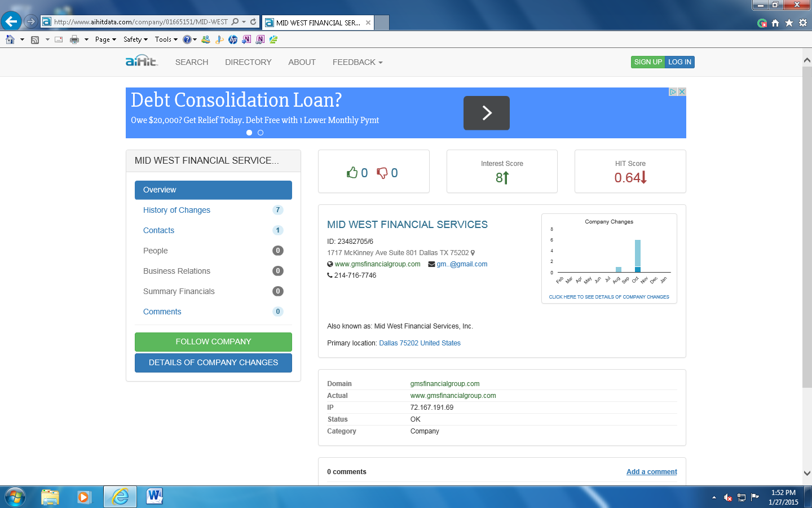
Task: Click here to see details of company changes link
Action: [x=609, y=297]
